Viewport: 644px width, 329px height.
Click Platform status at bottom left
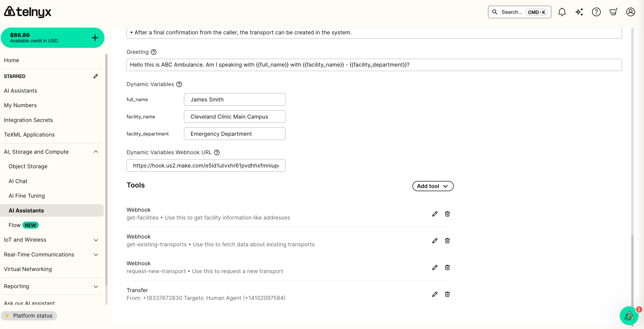(32, 315)
